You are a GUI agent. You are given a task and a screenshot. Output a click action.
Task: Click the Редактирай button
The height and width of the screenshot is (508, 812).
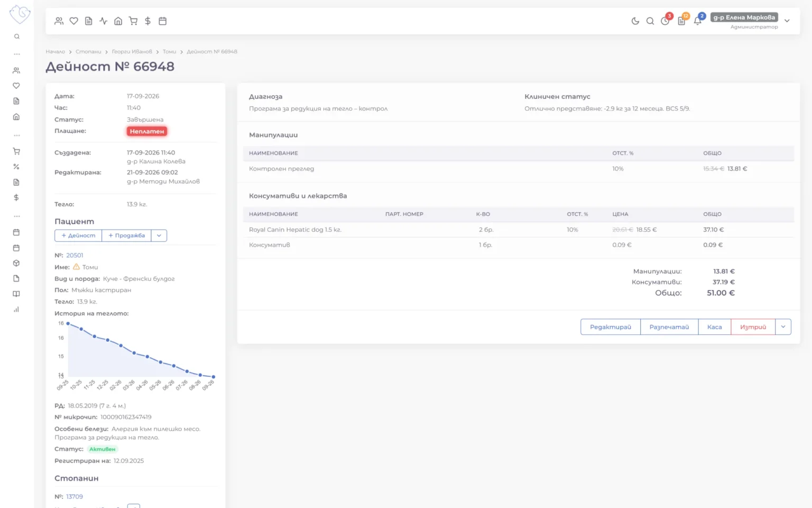[611, 327]
